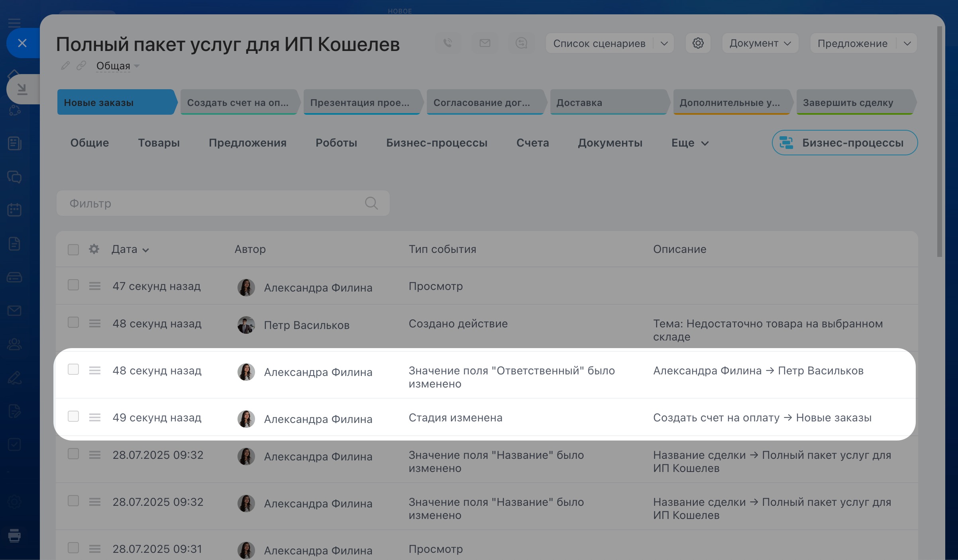Click the Предложение button
Image resolution: width=958 pixels, height=560 pixels.
(853, 43)
